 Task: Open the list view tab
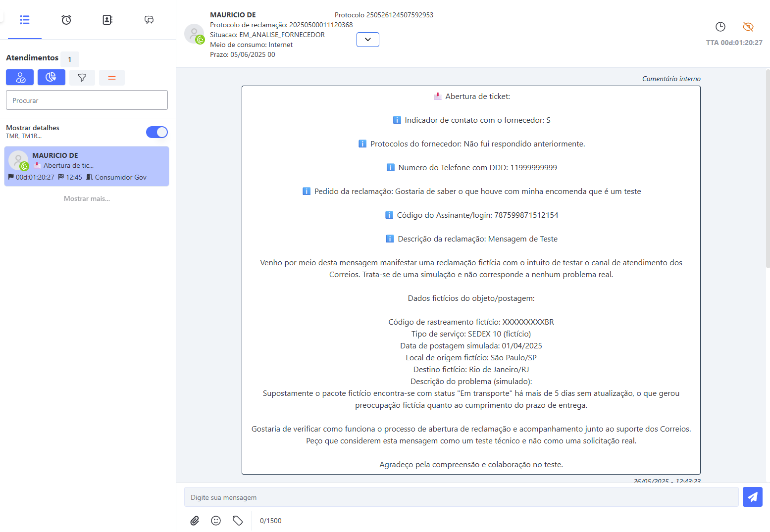tap(25, 20)
